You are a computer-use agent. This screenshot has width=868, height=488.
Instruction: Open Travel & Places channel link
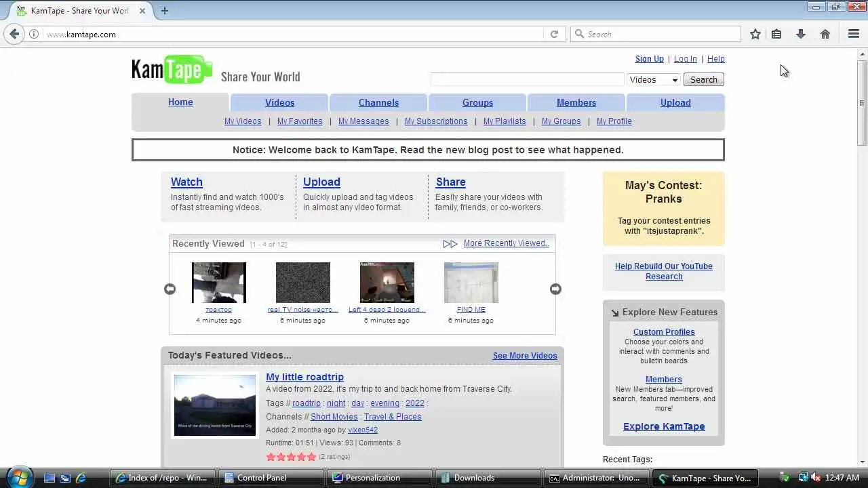click(x=393, y=417)
